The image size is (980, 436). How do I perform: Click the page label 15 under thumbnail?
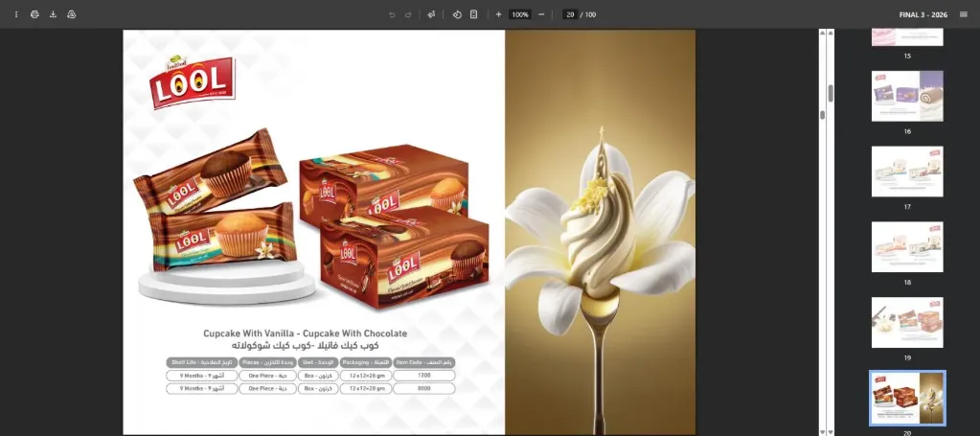(907, 56)
